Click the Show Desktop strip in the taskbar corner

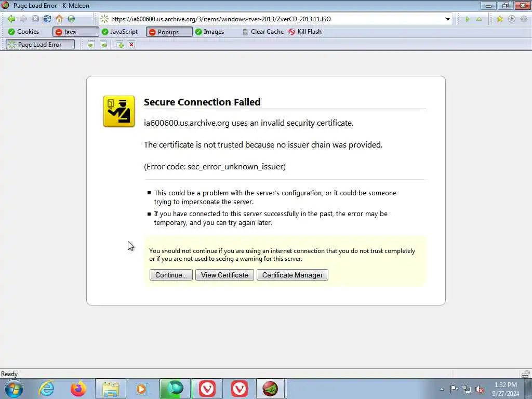coord(528,389)
